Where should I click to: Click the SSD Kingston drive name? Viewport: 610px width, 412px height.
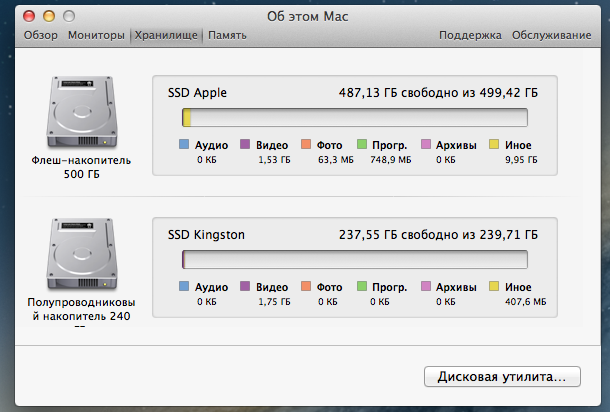(206, 235)
